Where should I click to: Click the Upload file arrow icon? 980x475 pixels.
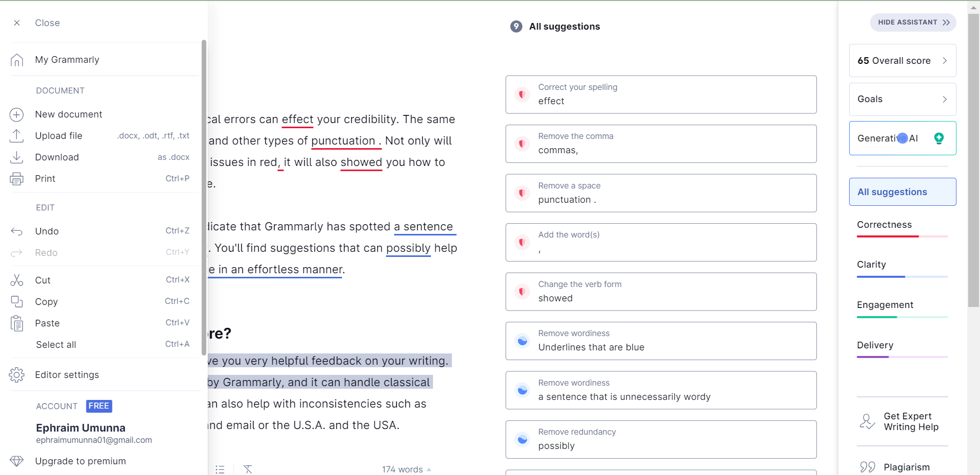click(17, 136)
